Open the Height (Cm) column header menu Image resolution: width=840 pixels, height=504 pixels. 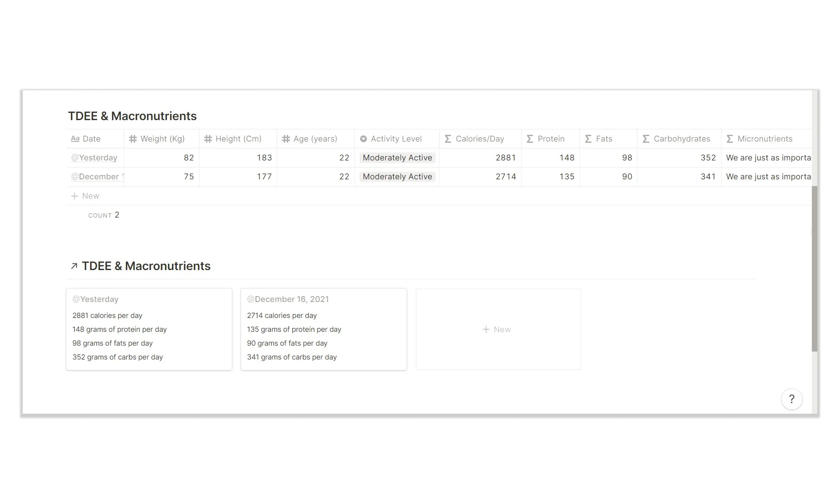click(238, 139)
